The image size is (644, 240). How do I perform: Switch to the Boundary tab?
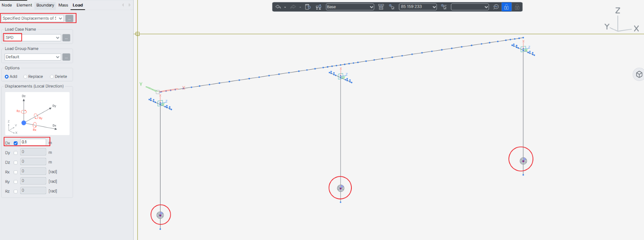click(x=45, y=5)
